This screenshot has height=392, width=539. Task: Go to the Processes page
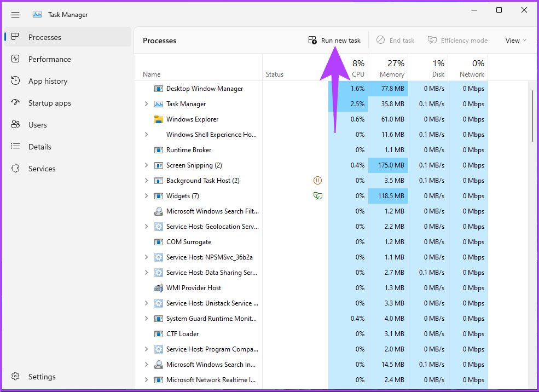[x=68, y=37]
